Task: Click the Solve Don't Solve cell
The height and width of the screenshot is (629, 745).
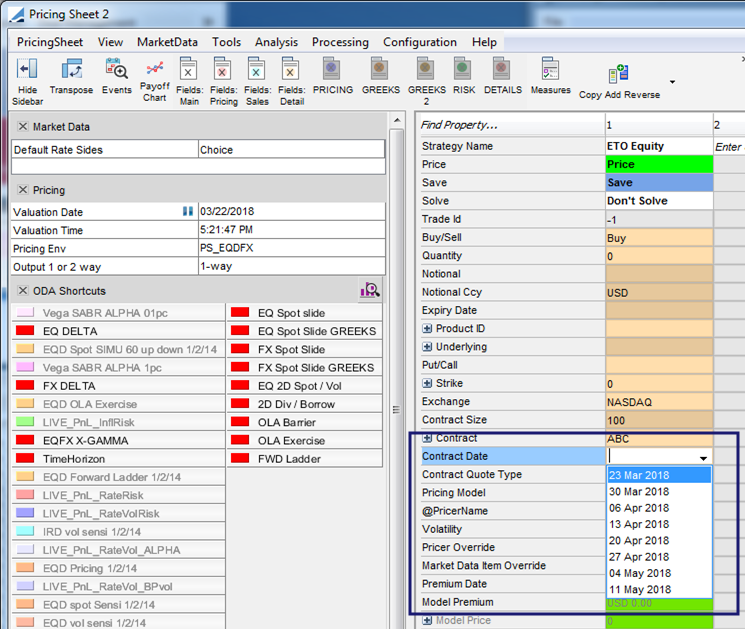Action: click(x=659, y=201)
